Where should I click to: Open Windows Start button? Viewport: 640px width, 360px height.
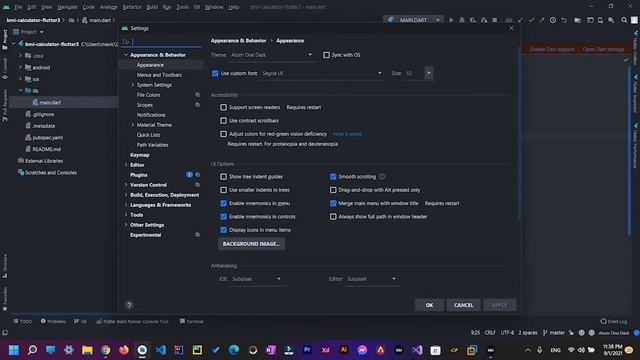(x=14, y=350)
